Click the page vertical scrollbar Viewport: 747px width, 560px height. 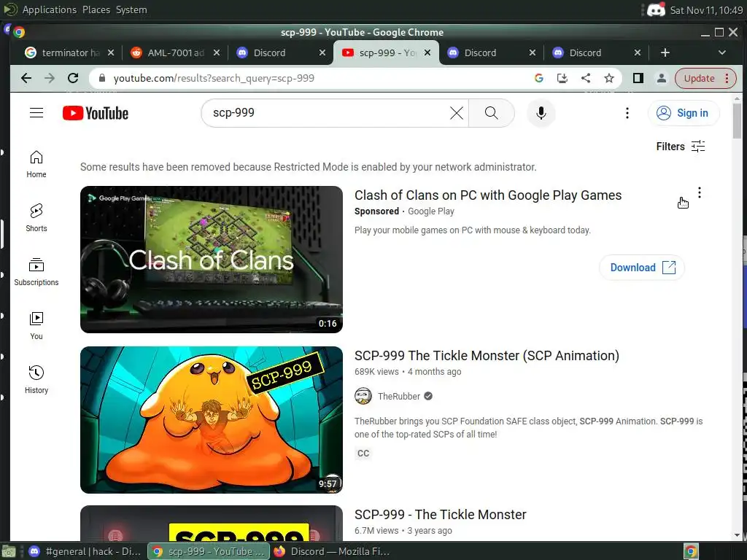tap(737, 120)
